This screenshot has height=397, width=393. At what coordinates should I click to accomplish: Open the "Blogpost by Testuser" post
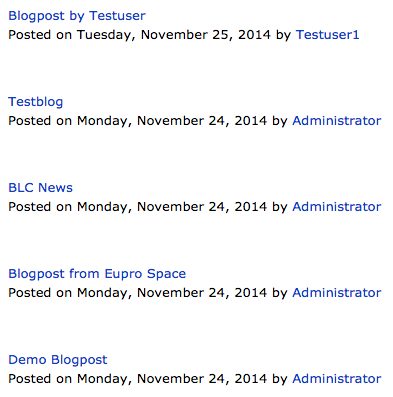click(x=77, y=16)
